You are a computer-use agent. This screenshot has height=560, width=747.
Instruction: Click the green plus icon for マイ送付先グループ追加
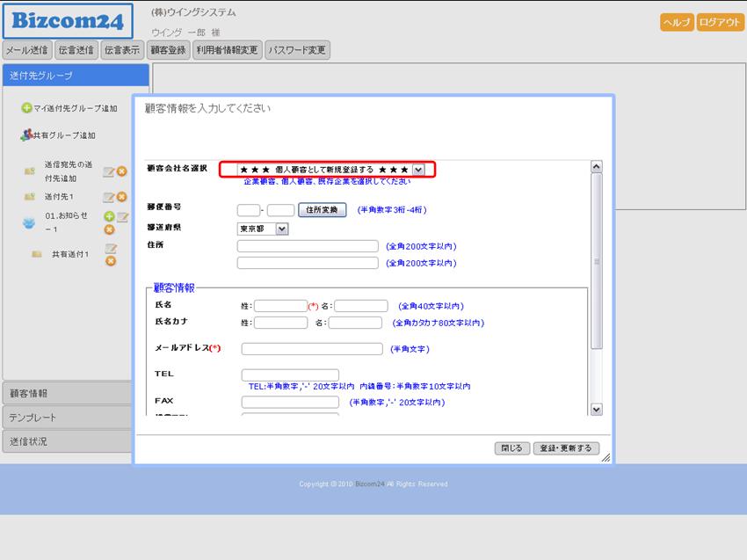coord(26,108)
